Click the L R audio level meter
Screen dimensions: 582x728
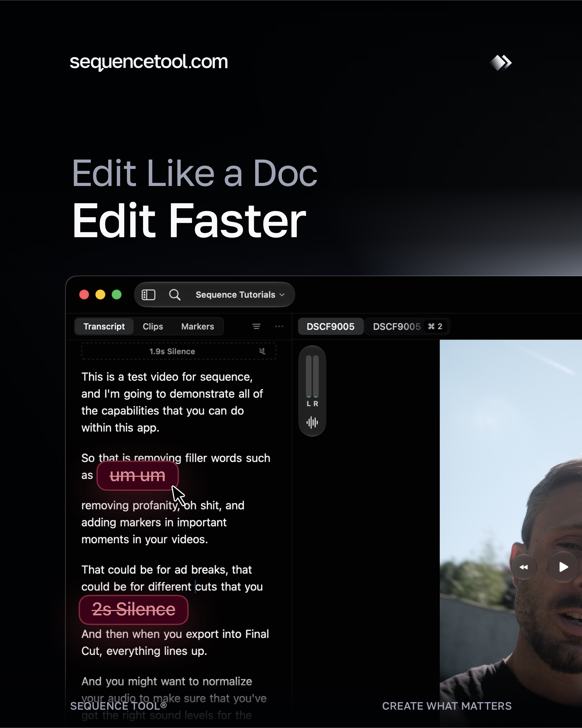312,381
